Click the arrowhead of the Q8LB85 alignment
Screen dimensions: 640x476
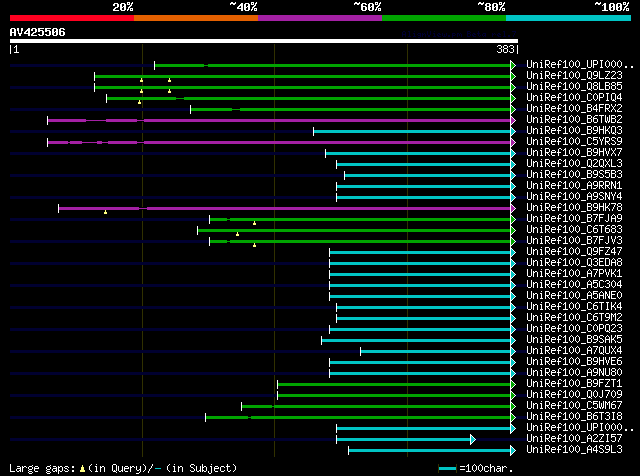[x=513, y=87]
